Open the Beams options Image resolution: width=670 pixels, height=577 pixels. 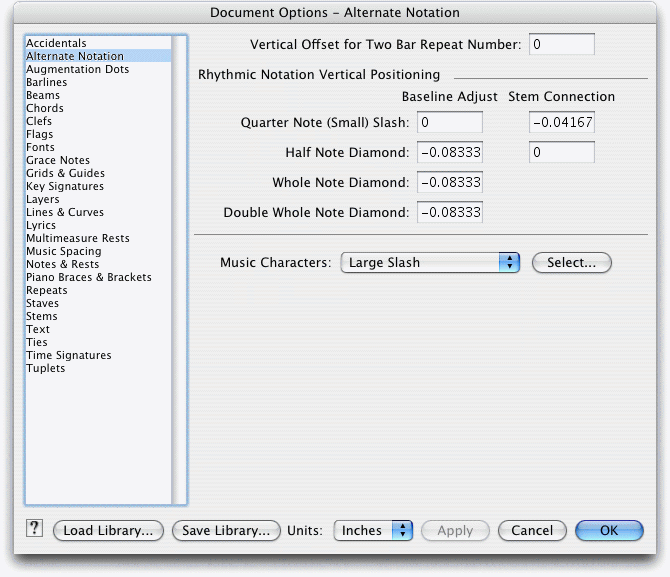pos(98,95)
